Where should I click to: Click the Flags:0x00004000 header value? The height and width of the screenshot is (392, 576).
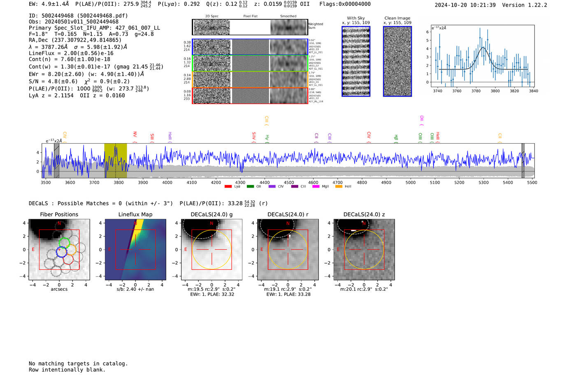coord(345,4)
